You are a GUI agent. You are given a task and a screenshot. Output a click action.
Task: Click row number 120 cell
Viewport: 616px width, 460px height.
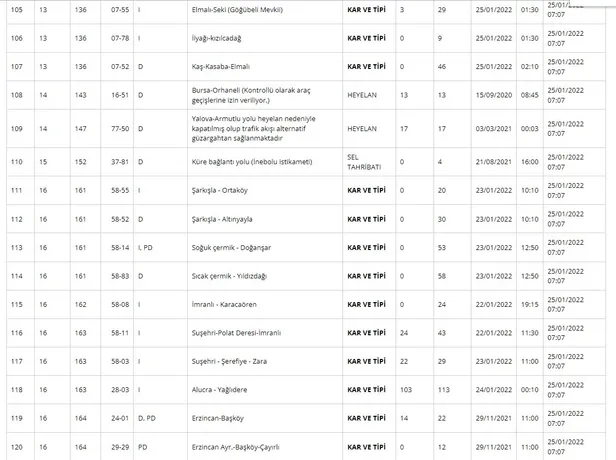pos(15,446)
